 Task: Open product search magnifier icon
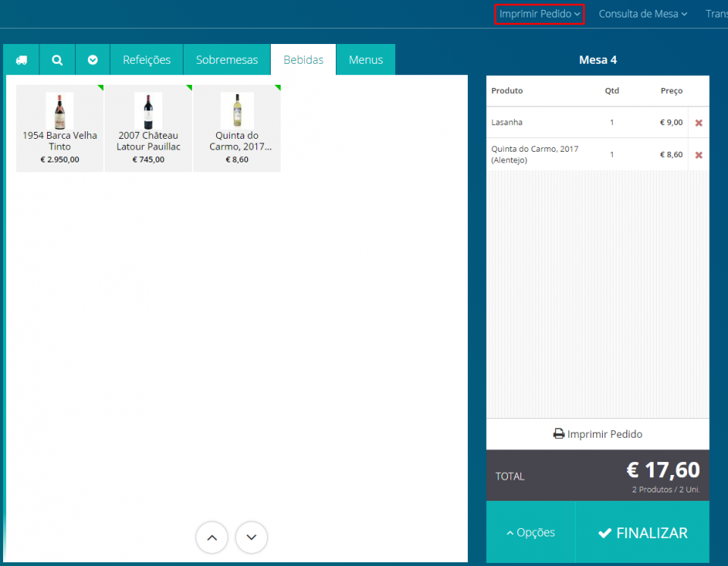[58, 60]
